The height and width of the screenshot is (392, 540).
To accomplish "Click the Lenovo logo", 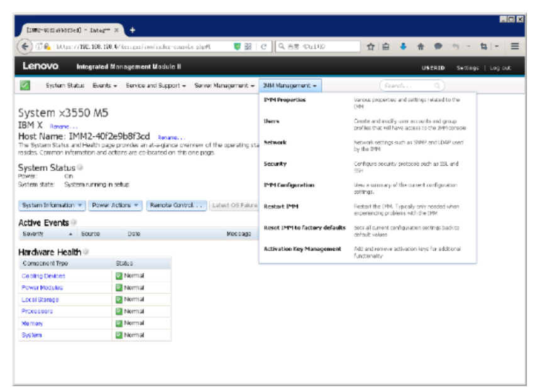I will click(x=40, y=66).
